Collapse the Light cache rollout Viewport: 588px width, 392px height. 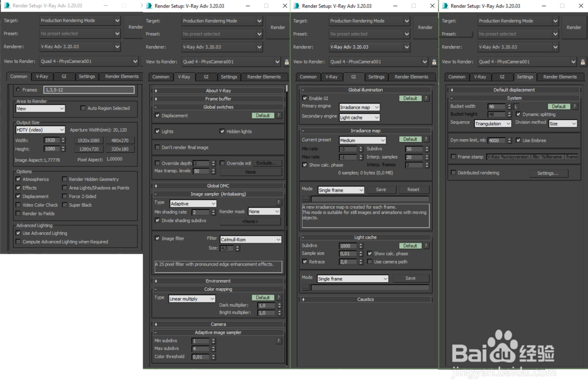(x=366, y=237)
